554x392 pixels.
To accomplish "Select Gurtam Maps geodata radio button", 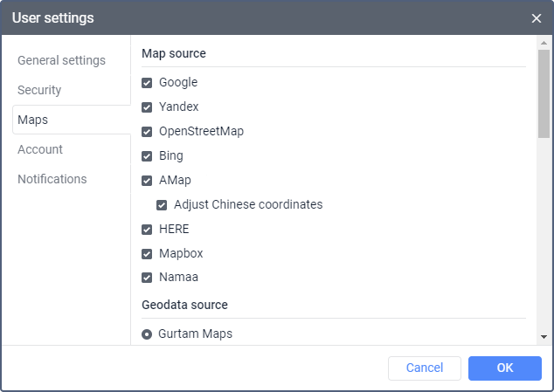I will [147, 334].
